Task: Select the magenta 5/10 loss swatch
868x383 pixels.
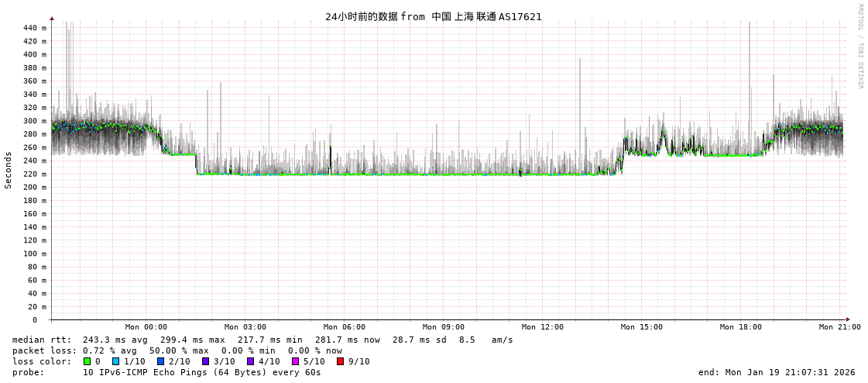Action: coord(295,361)
